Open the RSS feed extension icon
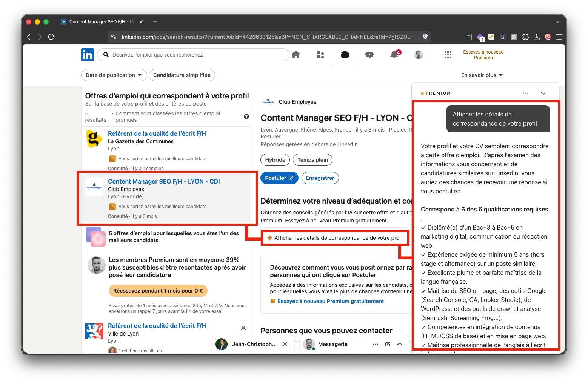 click(514, 37)
